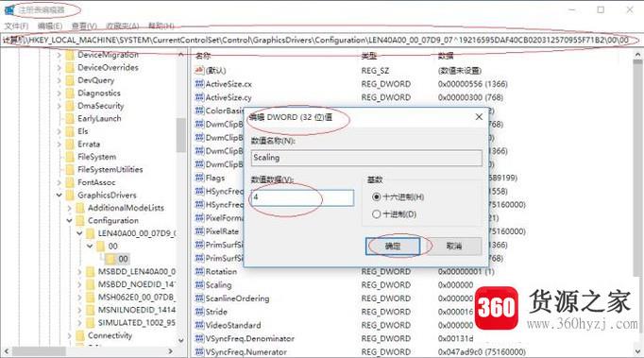644x358 pixels.
Task: Expand the SIMULATED_1002 tree node
Action: 79,323
